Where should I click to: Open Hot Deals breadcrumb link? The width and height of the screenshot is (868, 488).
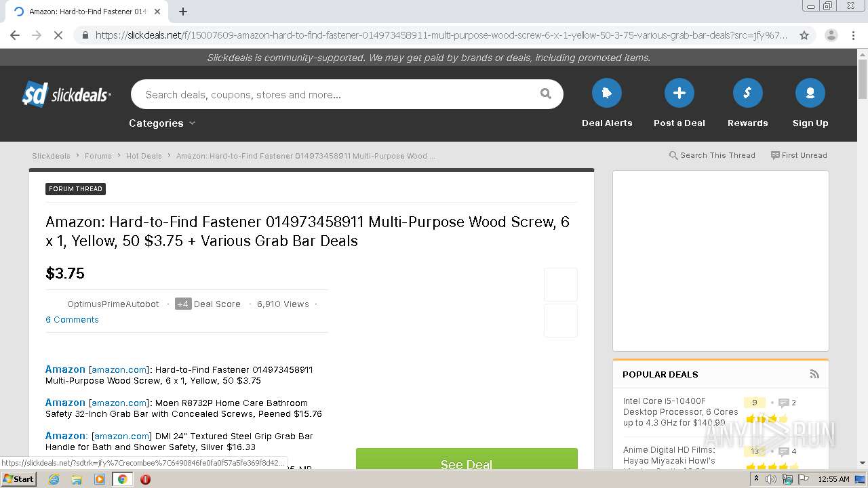click(144, 156)
